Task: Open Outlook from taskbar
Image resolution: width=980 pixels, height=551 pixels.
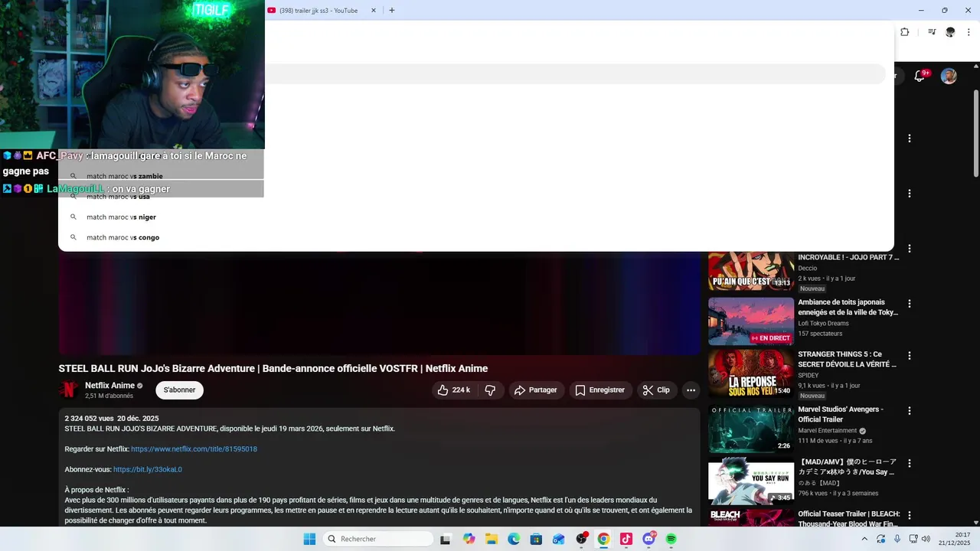Action: [x=559, y=539]
